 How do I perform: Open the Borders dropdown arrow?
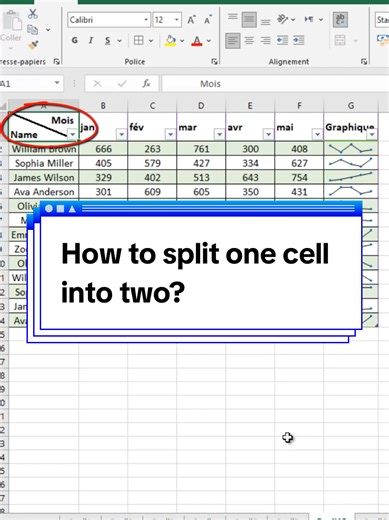coord(151,41)
